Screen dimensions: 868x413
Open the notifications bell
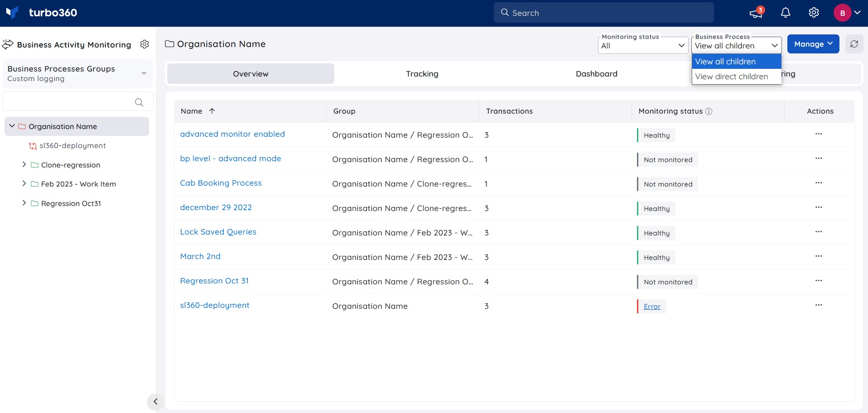click(786, 13)
